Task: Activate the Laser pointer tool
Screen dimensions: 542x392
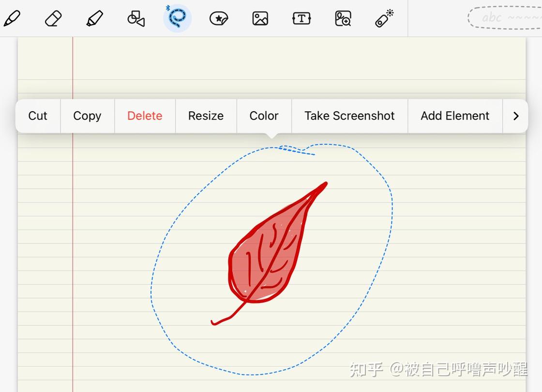Action: tap(383, 18)
